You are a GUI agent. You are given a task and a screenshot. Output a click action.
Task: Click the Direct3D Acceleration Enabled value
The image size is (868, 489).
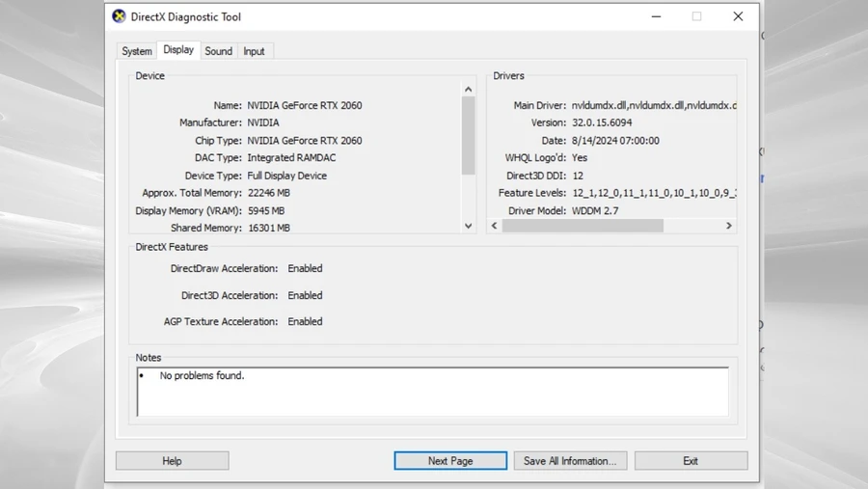[305, 295]
